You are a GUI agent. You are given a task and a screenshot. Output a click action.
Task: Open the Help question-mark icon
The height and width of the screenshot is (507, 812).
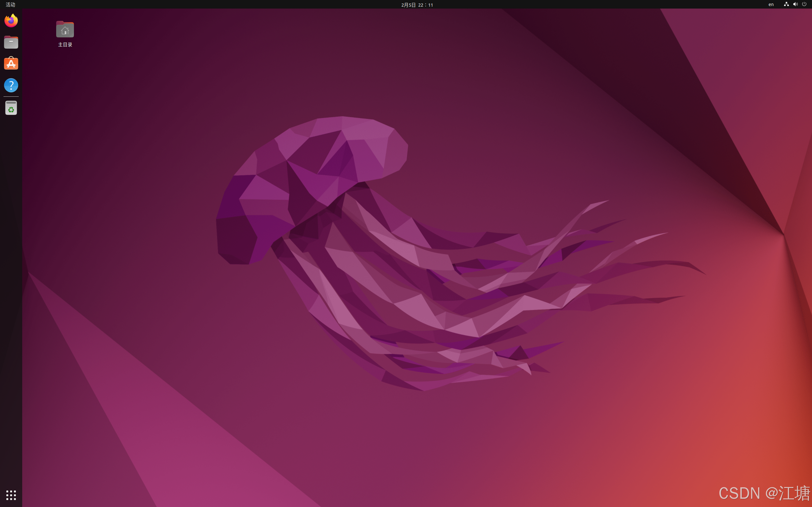click(x=11, y=85)
